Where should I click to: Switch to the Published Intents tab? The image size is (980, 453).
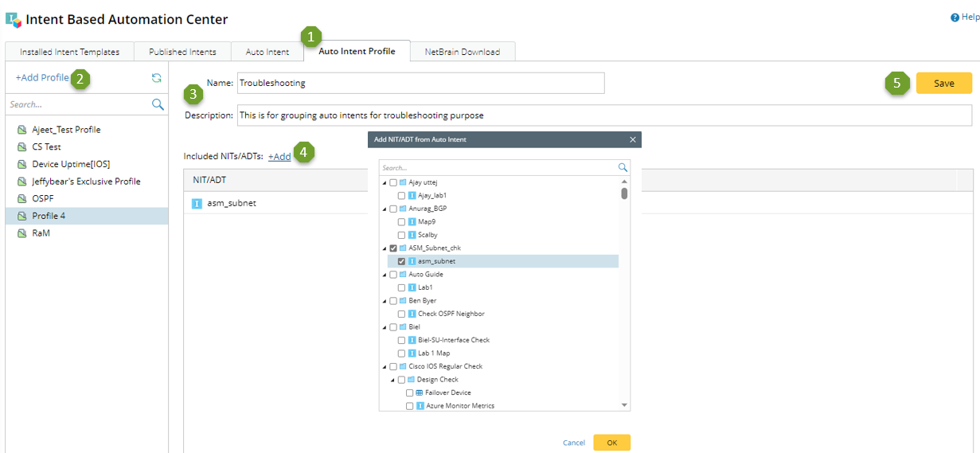coord(182,52)
